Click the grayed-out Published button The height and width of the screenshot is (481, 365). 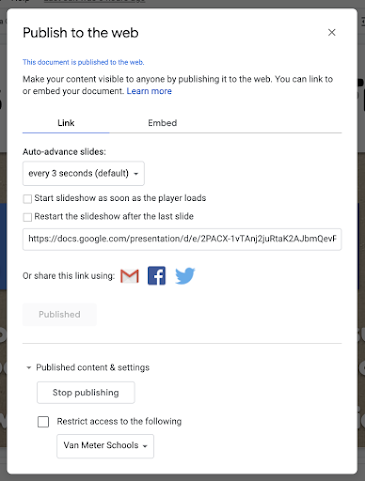point(59,314)
